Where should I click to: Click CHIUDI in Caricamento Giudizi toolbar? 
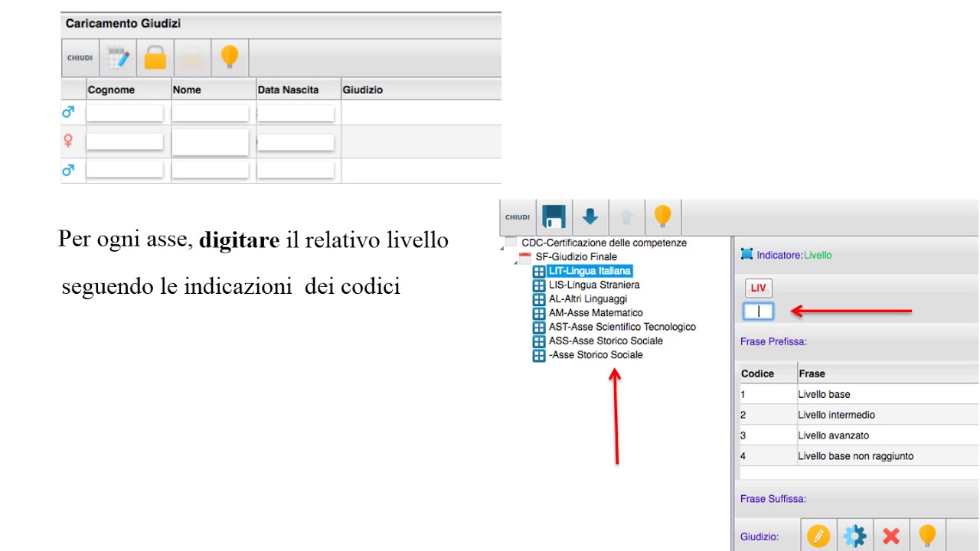tap(80, 58)
